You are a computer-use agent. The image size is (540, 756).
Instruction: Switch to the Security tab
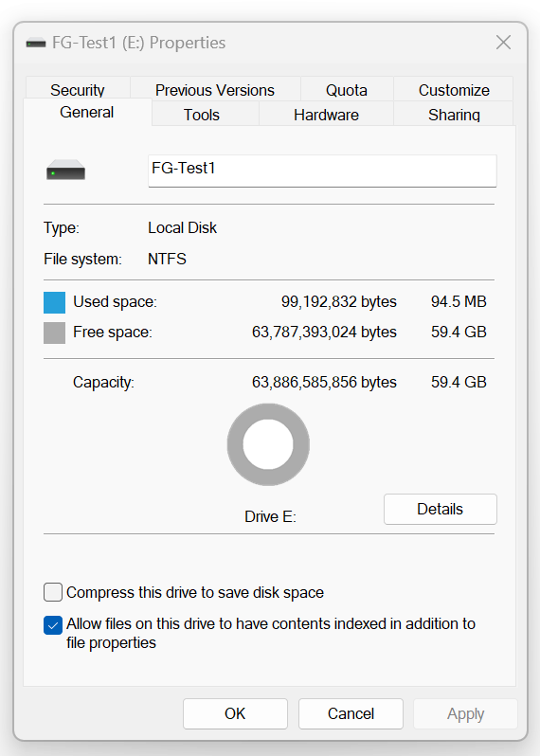point(78,89)
